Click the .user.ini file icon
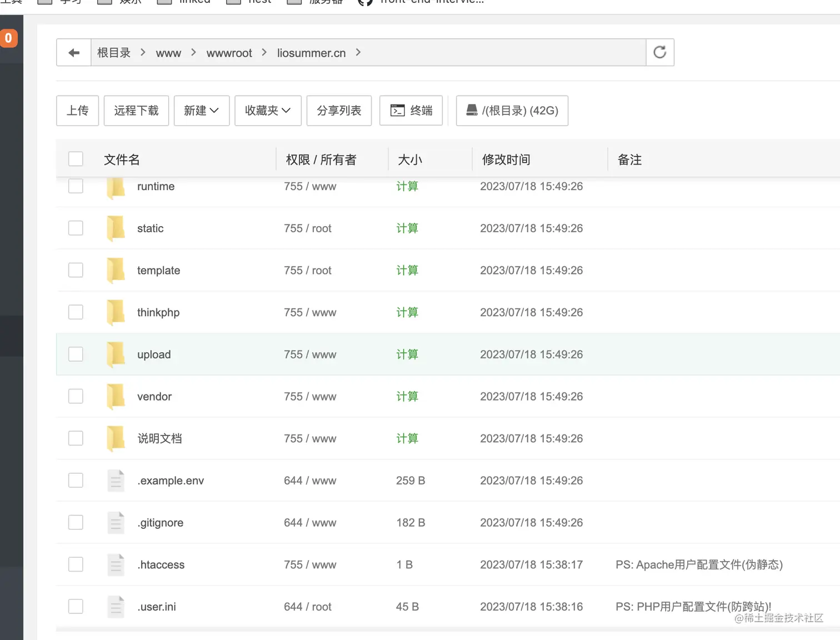 click(x=116, y=607)
